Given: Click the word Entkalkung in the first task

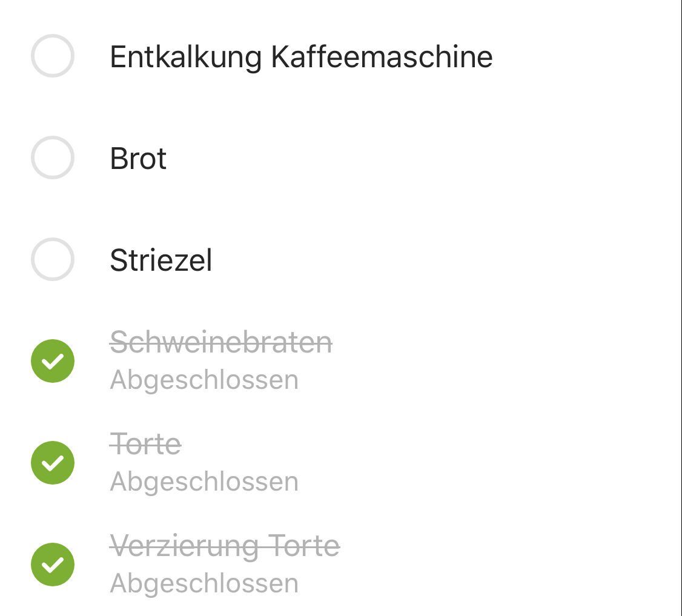Looking at the screenshot, I should (x=185, y=58).
